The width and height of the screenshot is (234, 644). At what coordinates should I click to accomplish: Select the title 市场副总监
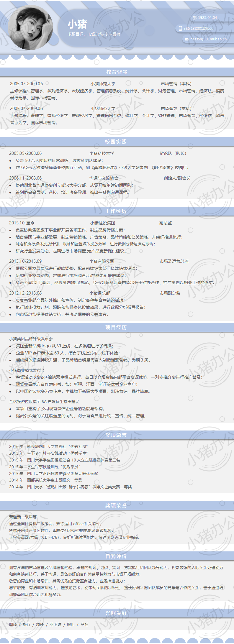click(x=170, y=293)
